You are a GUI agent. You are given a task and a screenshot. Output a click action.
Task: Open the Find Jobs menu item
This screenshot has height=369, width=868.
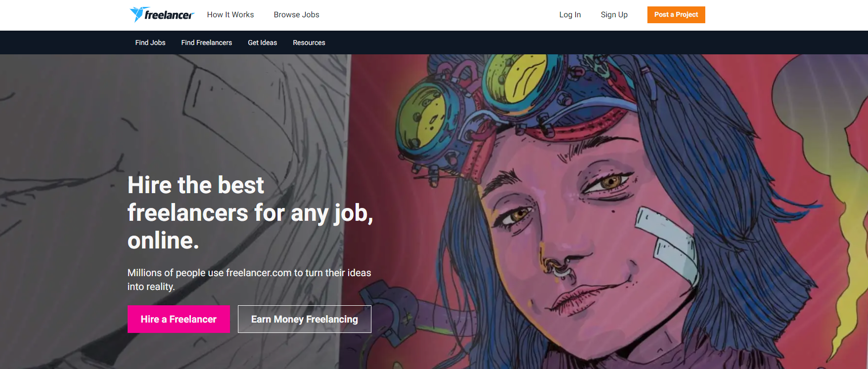(x=150, y=42)
